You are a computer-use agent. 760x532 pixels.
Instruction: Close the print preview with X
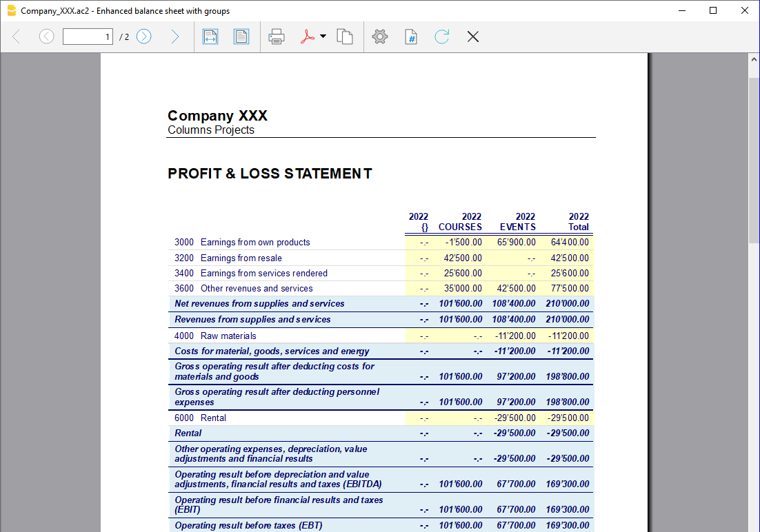click(473, 37)
